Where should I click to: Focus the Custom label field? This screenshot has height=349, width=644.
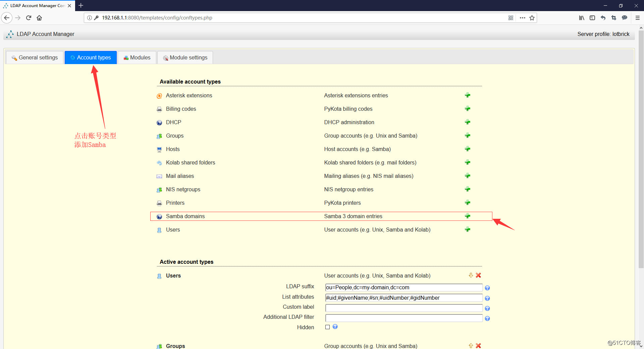pyautogui.click(x=404, y=308)
